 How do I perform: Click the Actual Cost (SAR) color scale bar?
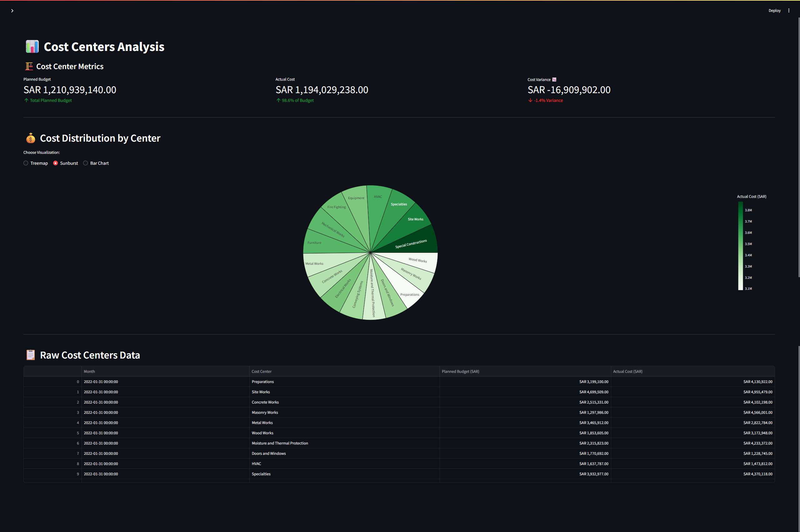coord(741,246)
